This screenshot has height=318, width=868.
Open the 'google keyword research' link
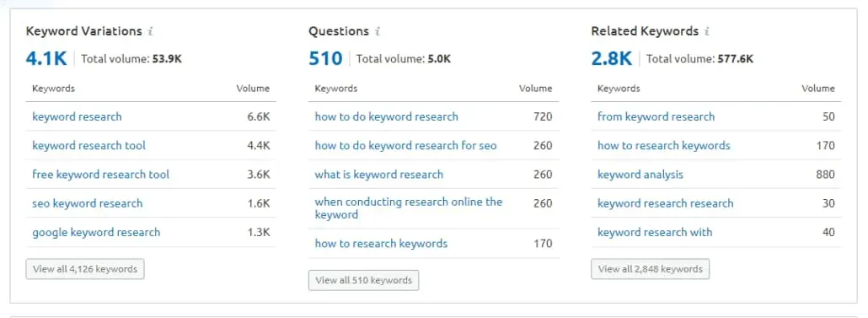point(96,232)
